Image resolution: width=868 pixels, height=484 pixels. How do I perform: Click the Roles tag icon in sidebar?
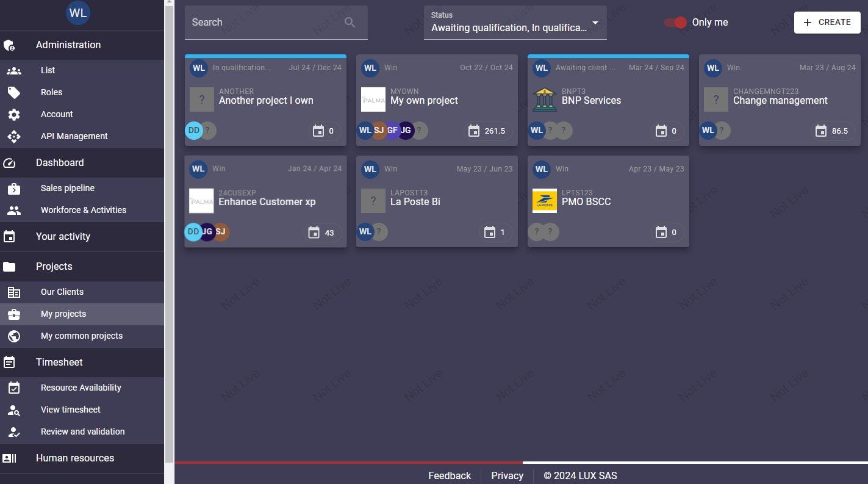[x=14, y=92]
